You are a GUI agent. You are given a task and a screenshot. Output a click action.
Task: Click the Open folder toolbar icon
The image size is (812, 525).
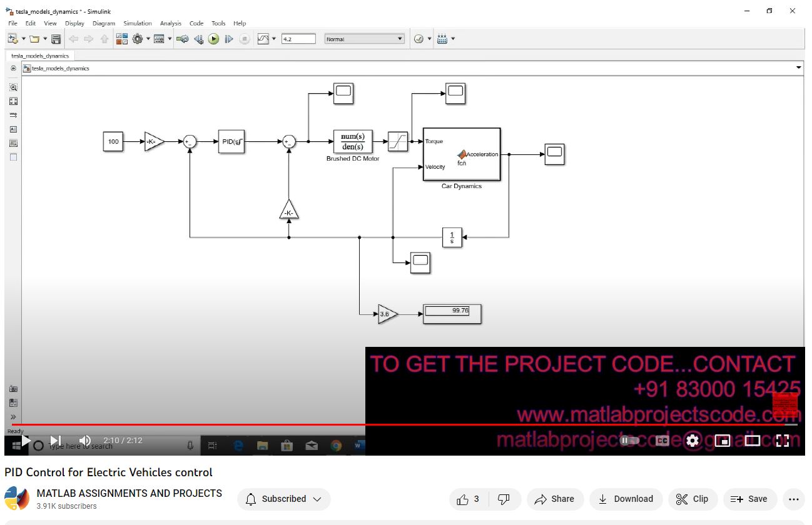point(34,39)
